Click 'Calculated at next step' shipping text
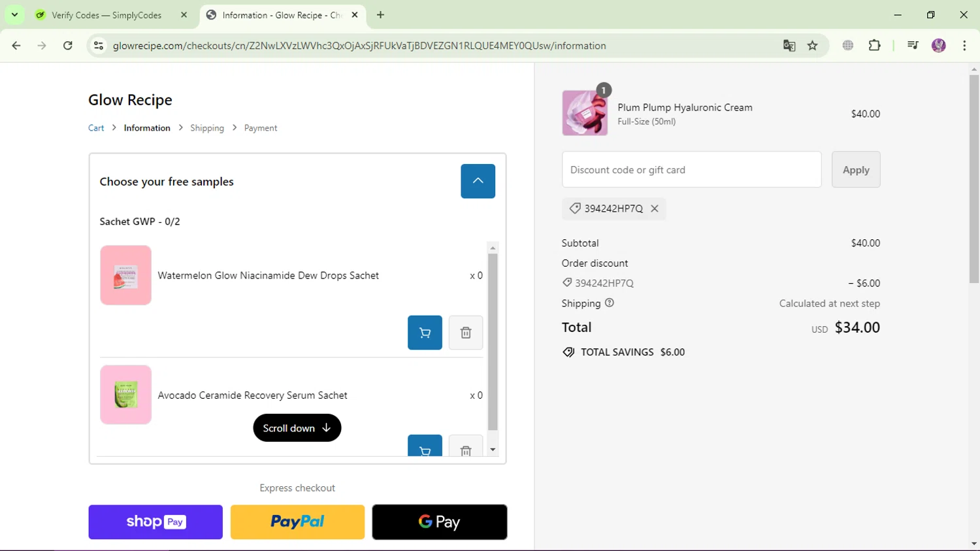The image size is (980, 551). tap(830, 303)
